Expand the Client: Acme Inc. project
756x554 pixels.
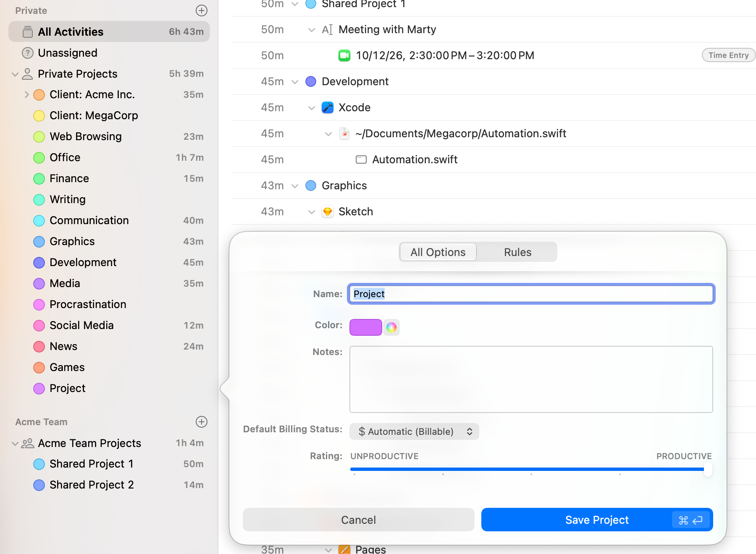pos(26,94)
